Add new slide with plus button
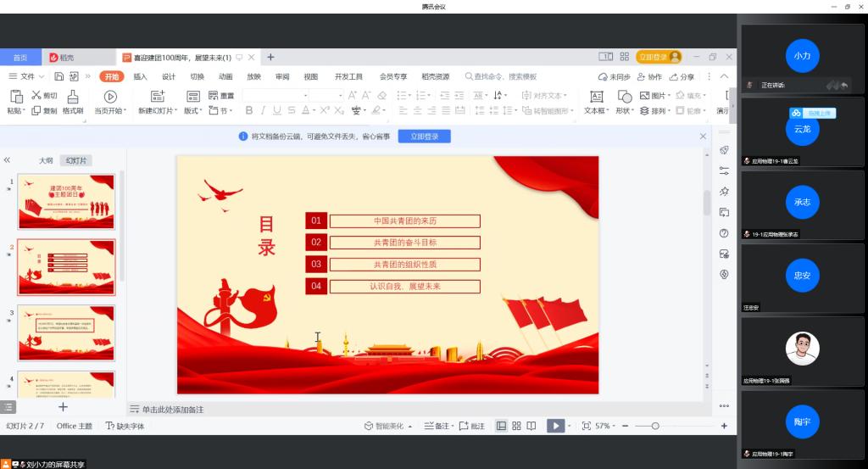Image resolution: width=868 pixels, height=469 pixels. click(x=63, y=407)
